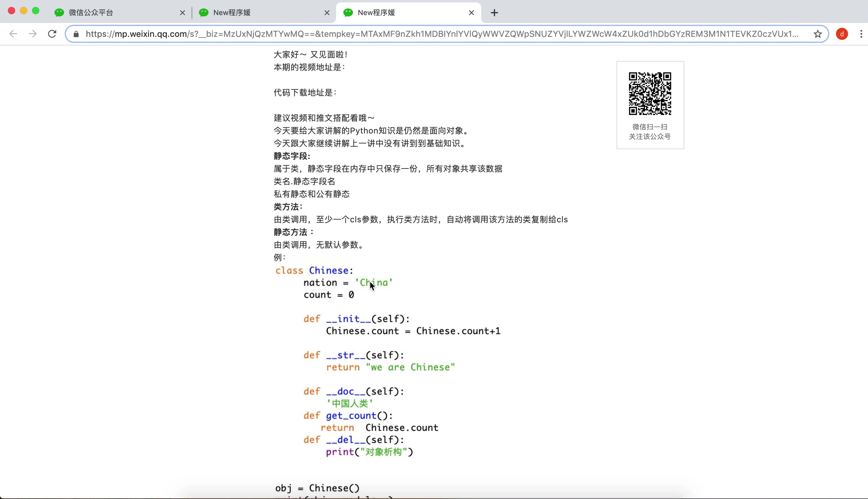This screenshot has width=868, height=499.
Task: Open the Chrome profile avatar menu
Action: pyautogui.click(x=842, y=34)
